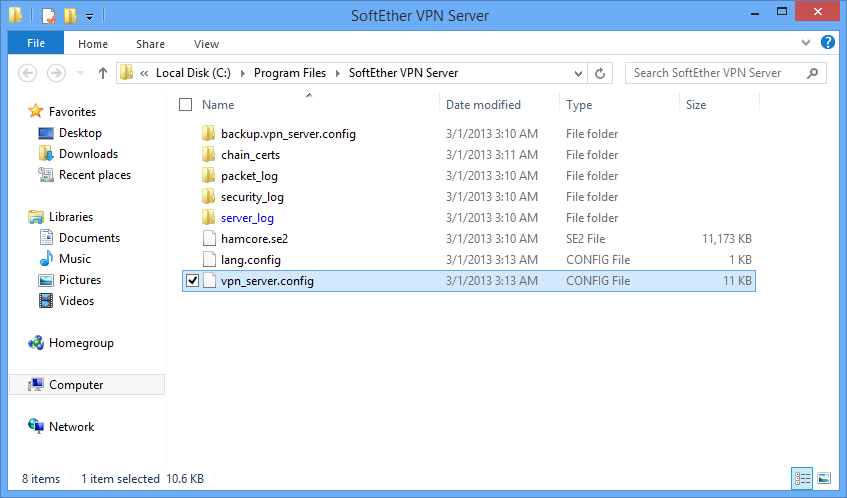Open the Help question mark icon
847x498 pixels.
(x=828, y=42)
